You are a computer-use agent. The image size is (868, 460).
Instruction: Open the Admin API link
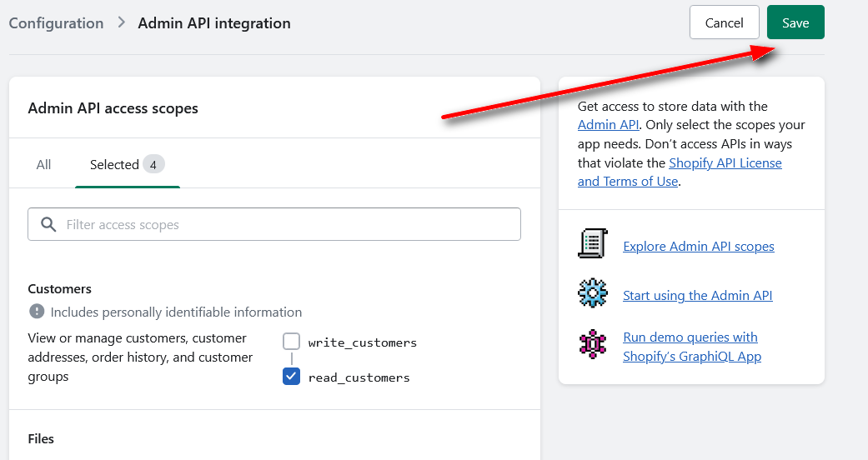click(608, 124)
